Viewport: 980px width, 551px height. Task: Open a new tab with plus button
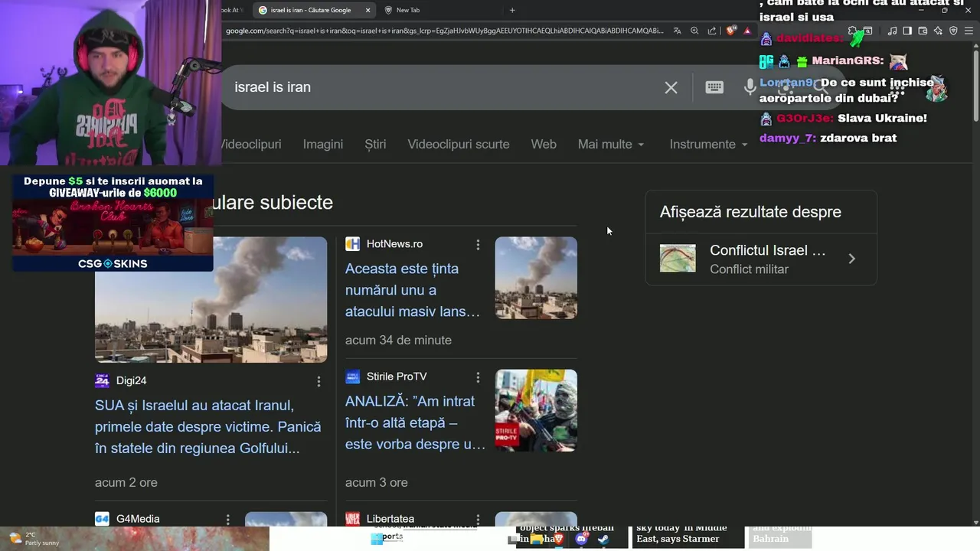pos(512,10)
